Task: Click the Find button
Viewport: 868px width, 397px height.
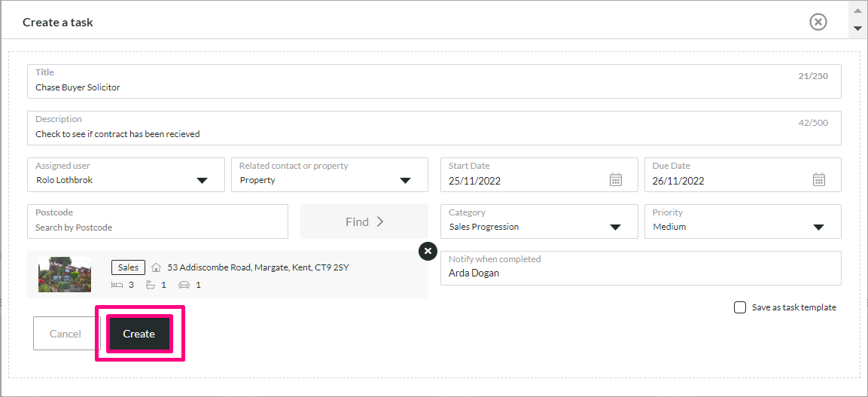Action: [364, 221]
